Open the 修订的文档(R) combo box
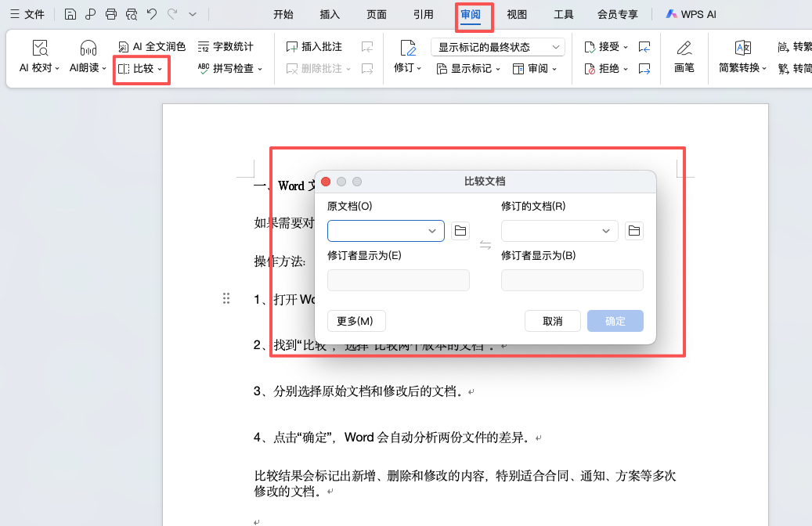Image resolution: width=812 pixels, height=526 pixels. [x=559, y=231]
